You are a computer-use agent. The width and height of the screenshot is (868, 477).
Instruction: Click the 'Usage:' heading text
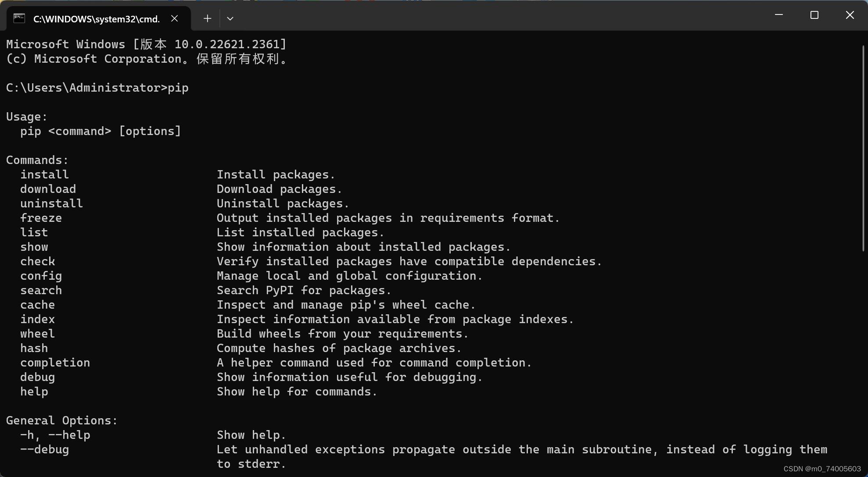pos(26,116)
